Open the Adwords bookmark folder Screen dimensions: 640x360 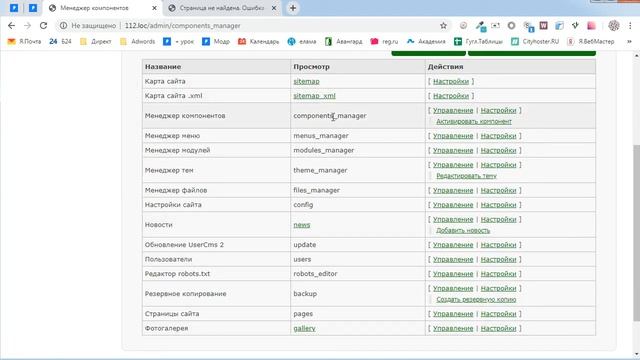click(x=138, y=41)
